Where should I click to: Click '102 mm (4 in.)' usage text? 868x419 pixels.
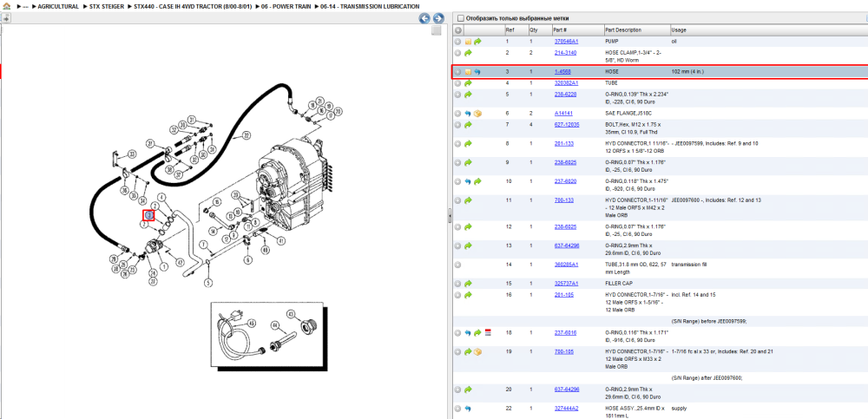tap(687, 72)
